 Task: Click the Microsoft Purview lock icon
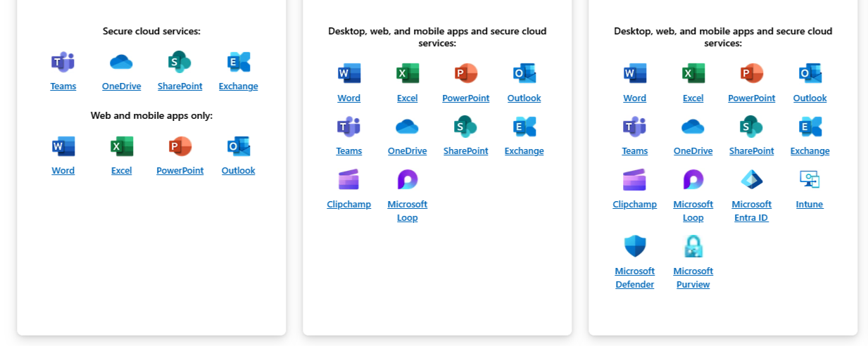point(693,246)
